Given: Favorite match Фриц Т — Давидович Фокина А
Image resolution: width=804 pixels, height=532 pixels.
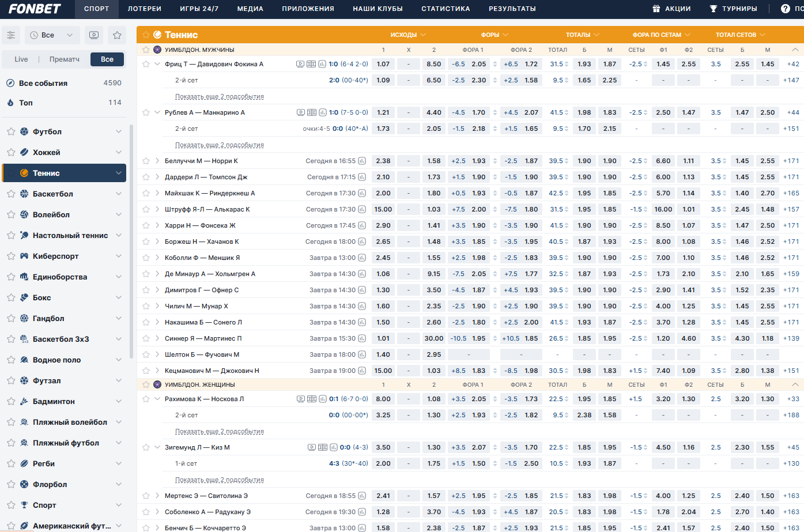Looking at the screenshot, I should [x=146, y=64].
